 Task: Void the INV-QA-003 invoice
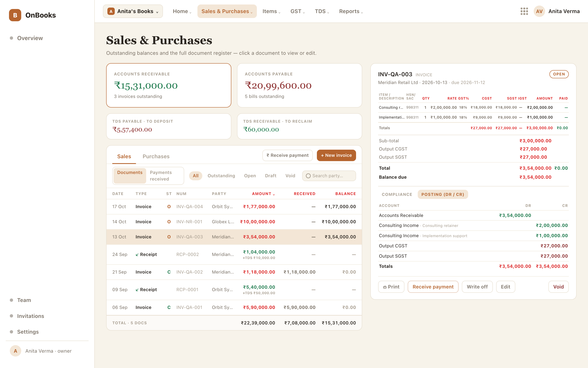coord(558,287)
